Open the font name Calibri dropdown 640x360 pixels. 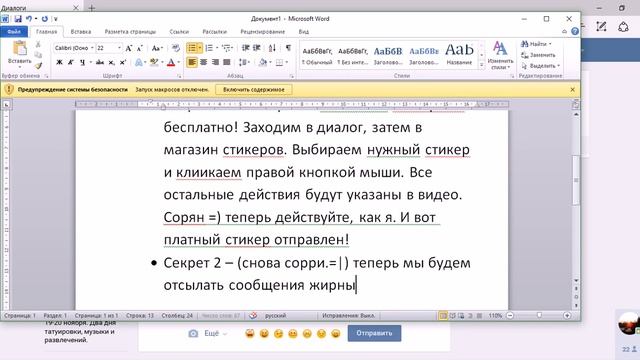(x=92, y=48)
